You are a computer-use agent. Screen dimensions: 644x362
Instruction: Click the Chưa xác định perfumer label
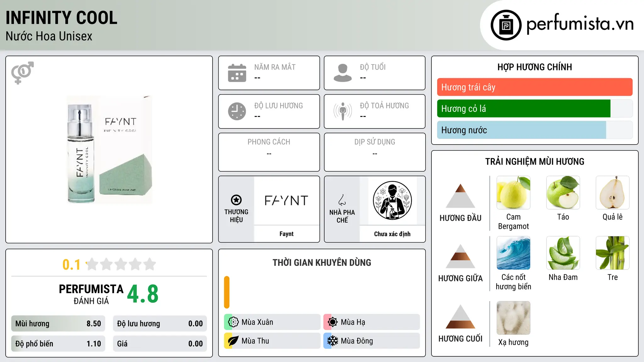[x=392, y=234]
